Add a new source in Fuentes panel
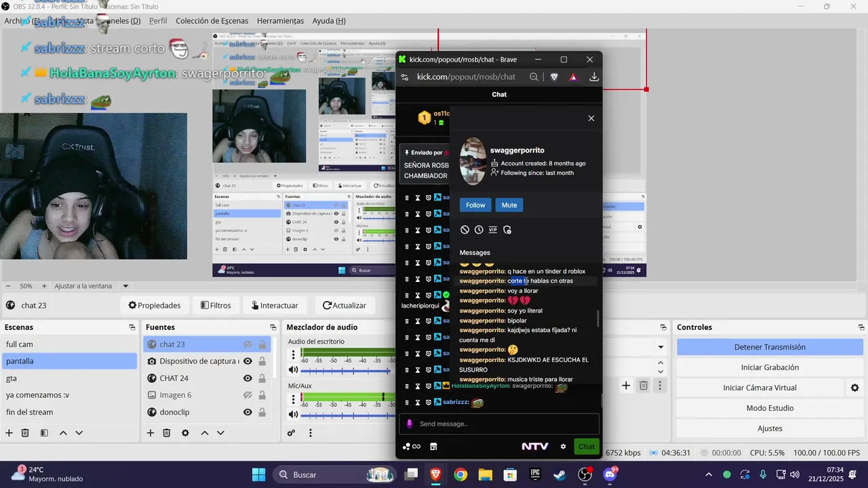 point(151,433)
